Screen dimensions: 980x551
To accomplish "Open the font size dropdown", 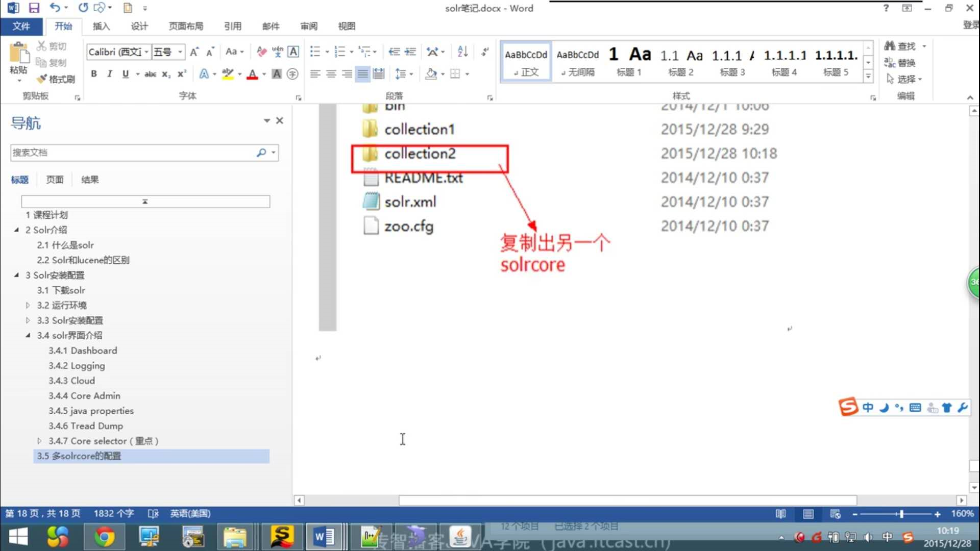I will coord(180,52).
